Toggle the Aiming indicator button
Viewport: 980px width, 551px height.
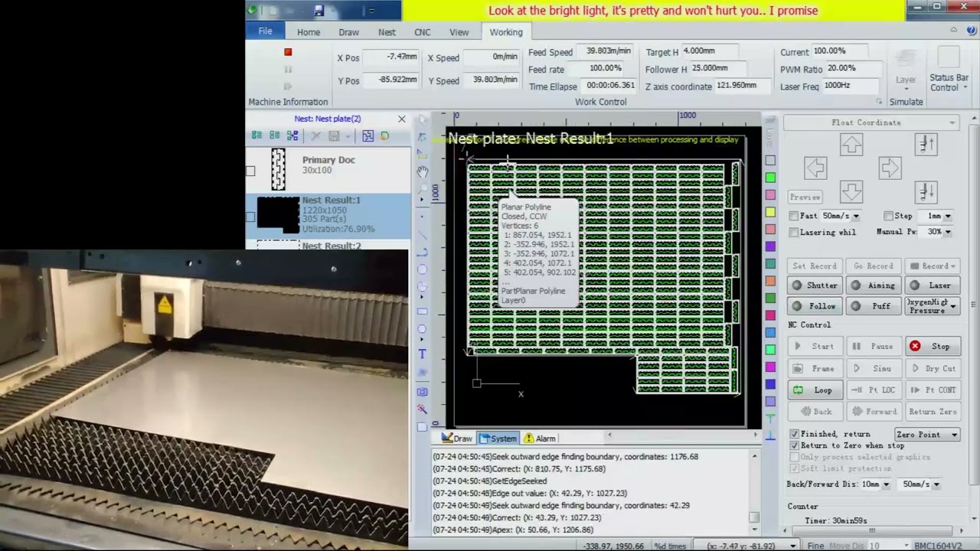point(874,285)
